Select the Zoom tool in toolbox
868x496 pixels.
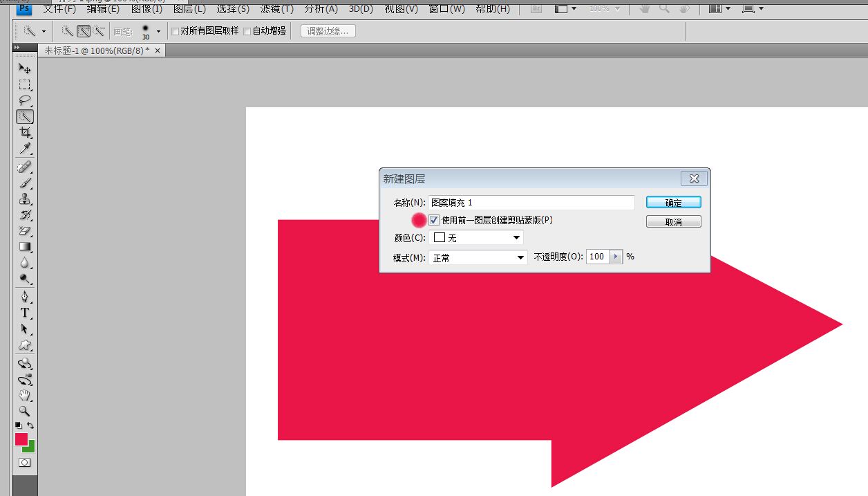[25, 411]
